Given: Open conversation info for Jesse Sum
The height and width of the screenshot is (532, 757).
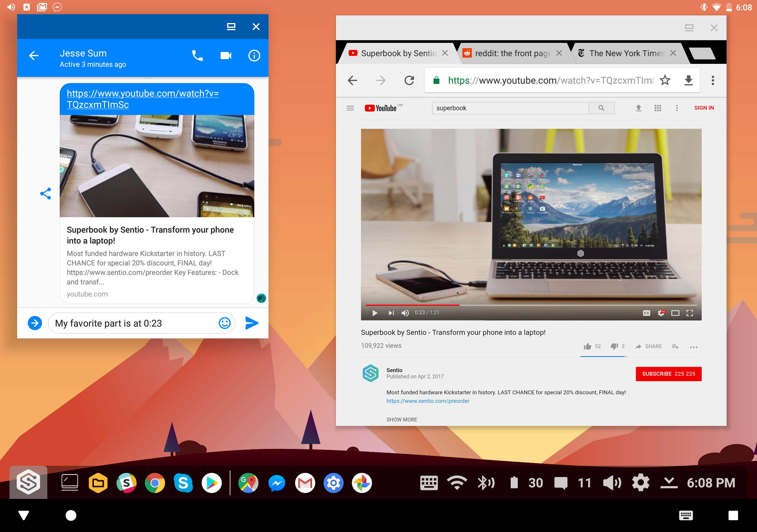Looking at the screenshot, I should [254, 56].
